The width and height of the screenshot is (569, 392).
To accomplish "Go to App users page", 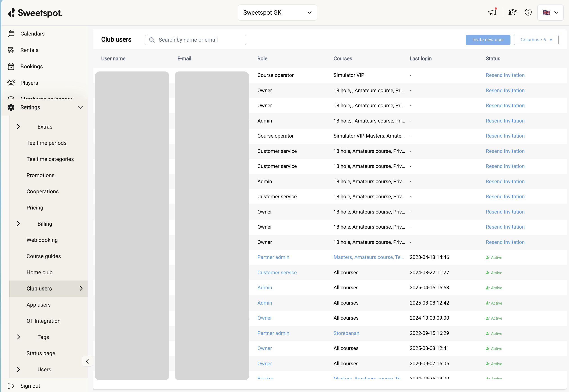I will click(39, 305).
